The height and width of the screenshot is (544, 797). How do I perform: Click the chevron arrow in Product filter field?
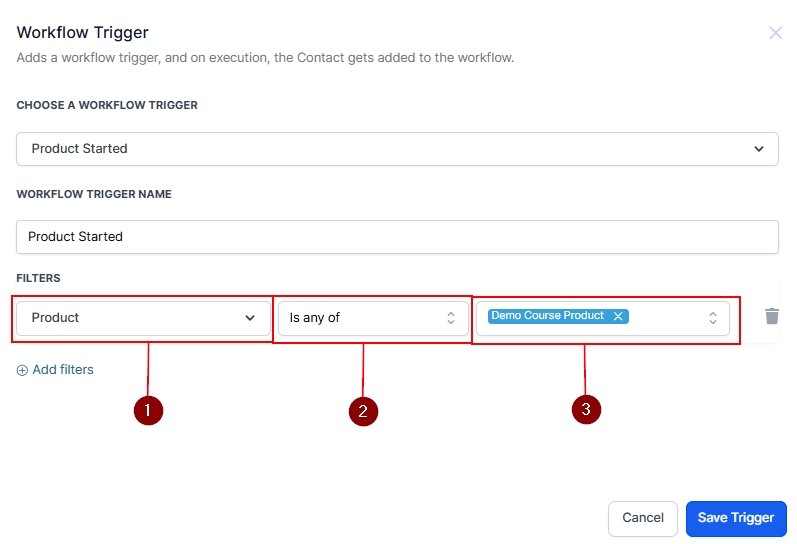coord(250,318)
